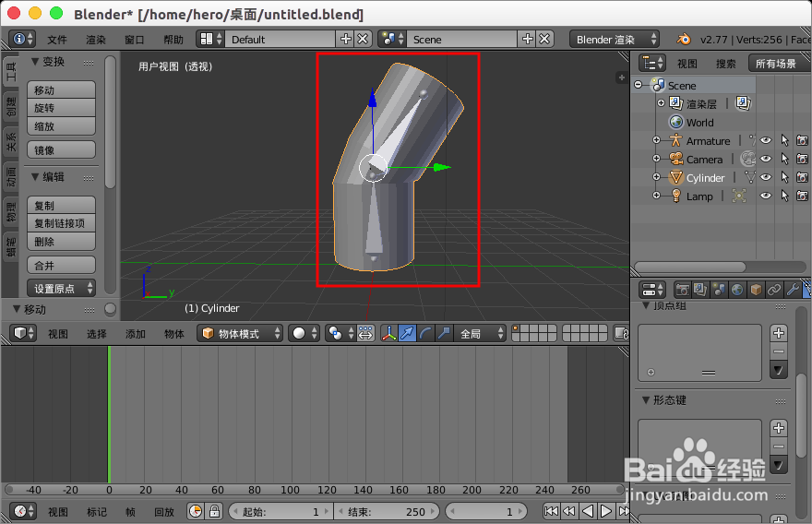This screenshot has width=812, height=524.
Task: Open Constraints properties tab chain icon
Action: pos(774,290)
